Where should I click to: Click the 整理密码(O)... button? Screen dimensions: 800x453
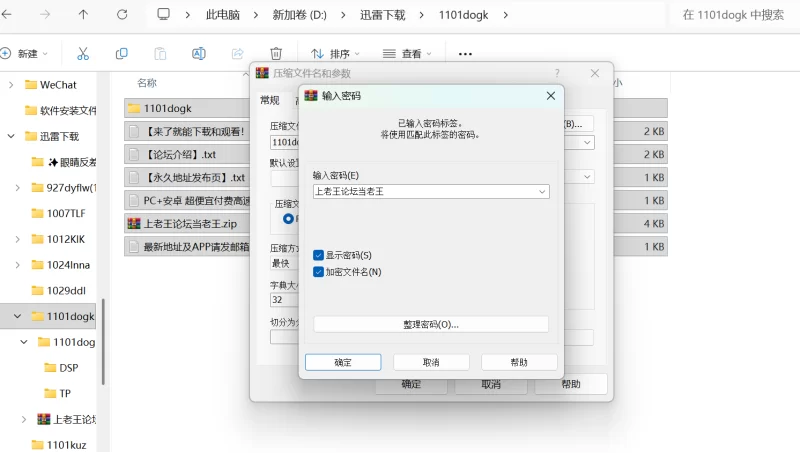(x=430, y=325)
